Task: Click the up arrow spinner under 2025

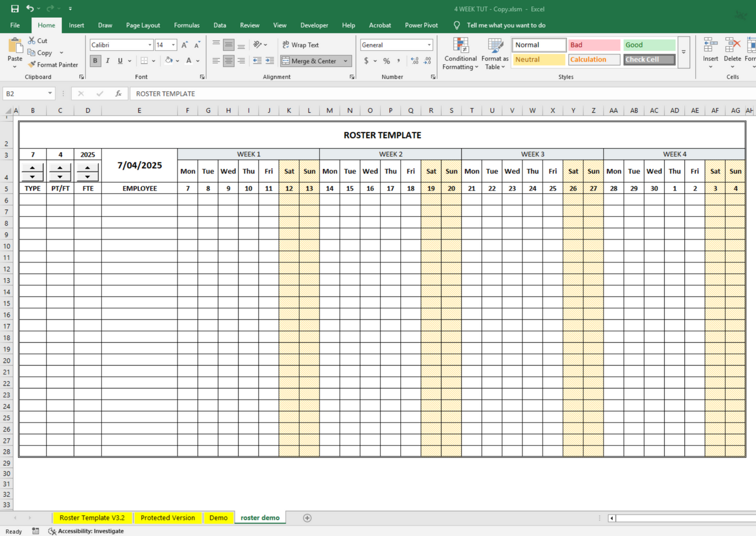Action: tap(87, 168)
